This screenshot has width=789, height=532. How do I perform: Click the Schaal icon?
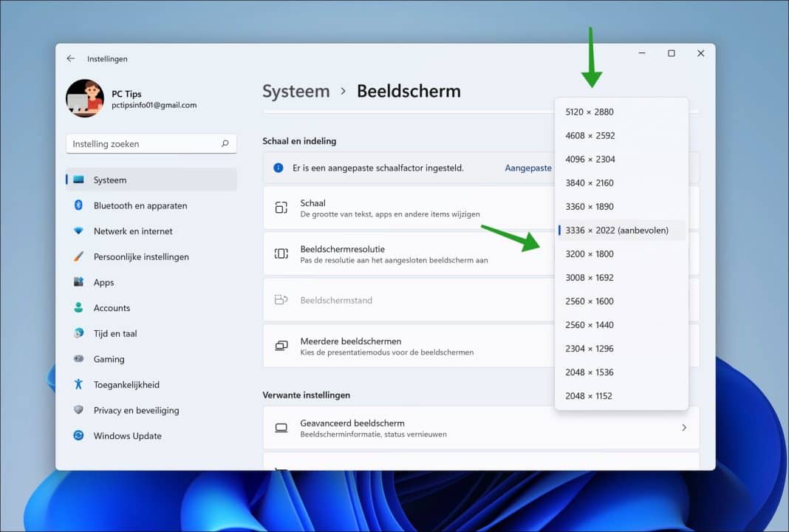(281, 208)
